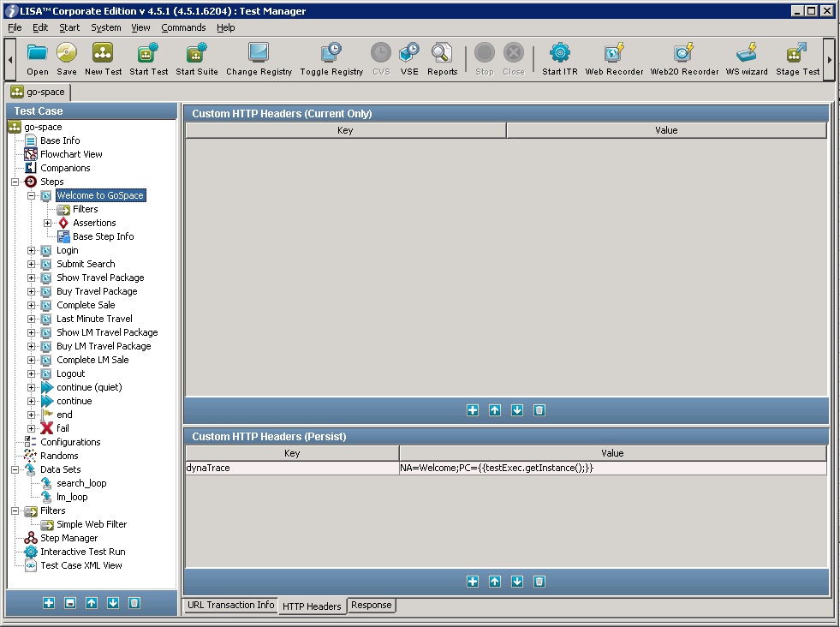This screenshot has height=627, width=840.
Task: Expand the Login step node
Action: 31,250
